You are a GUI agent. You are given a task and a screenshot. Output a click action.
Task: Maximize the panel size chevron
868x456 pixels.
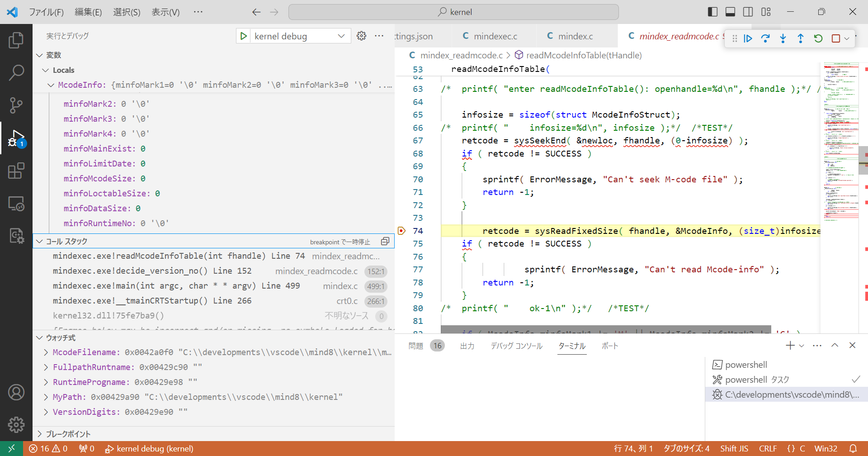(x=835, y=346)
